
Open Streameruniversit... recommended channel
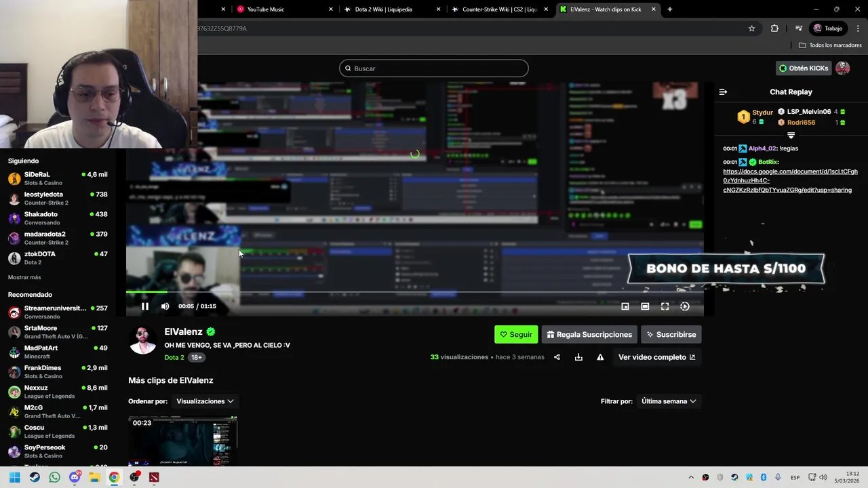(x=58, y=312)
